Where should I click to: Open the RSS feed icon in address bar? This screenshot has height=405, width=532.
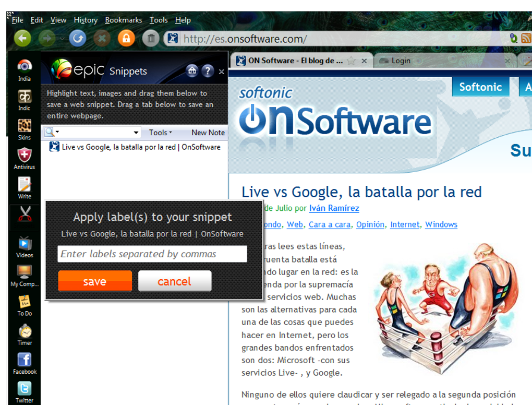point(526,39)
